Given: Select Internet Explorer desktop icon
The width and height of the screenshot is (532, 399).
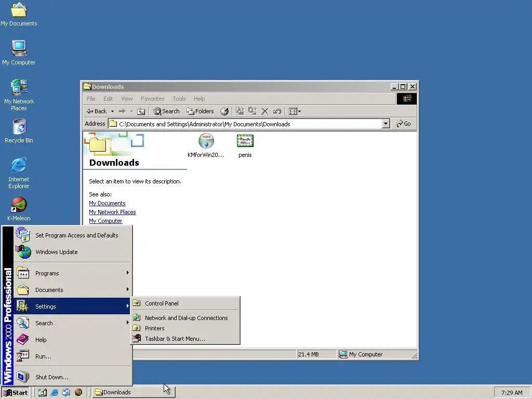Looking at the screenshot, I should point(19,173).
